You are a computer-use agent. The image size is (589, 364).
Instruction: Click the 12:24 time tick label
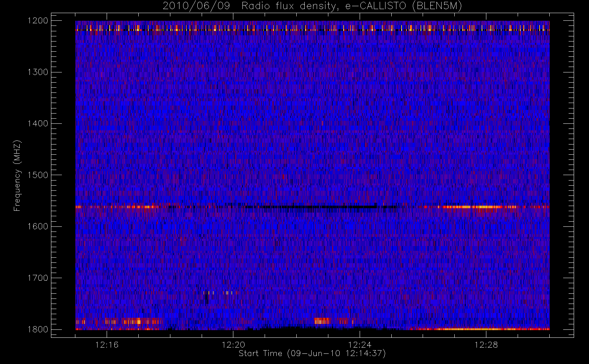tap(360, 345)
